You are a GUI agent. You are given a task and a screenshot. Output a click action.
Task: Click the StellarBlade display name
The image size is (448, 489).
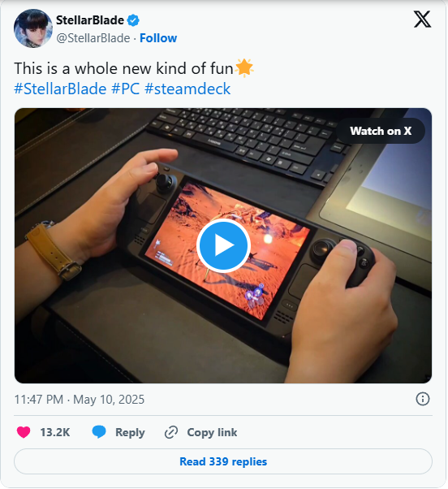pos(90,20)
